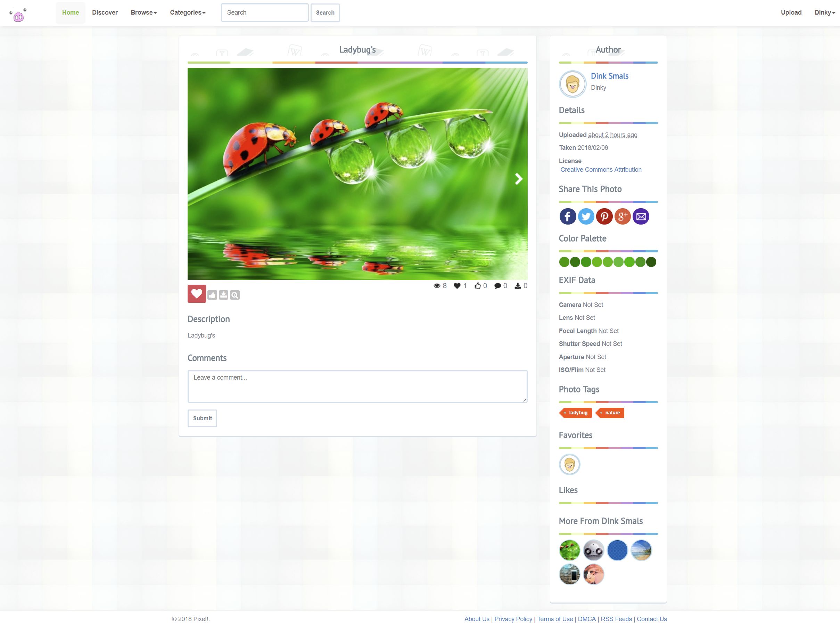Click the ladybug photo tag
Screen dimensions: 840x641
coord(577,413)
